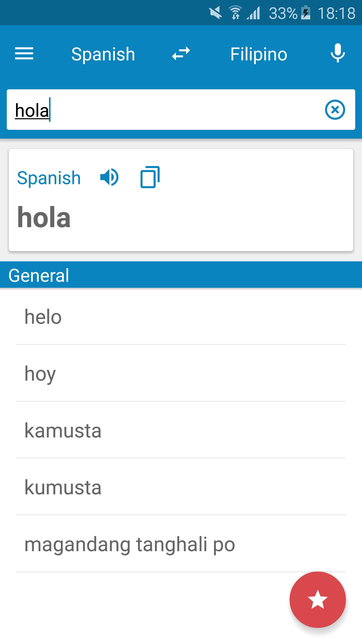Select the 'kamusta' translation result
Image resolution: width=362 pixels, height=644 pixels.
pos(63,430)
